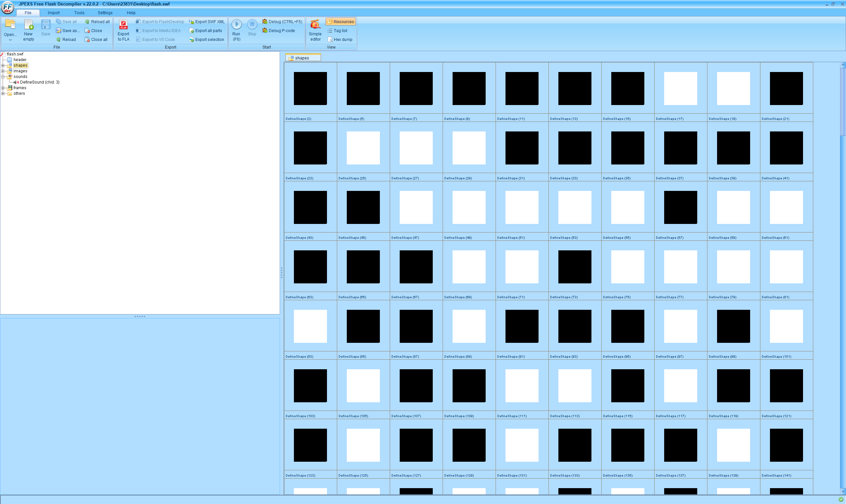Viewport: 846px width, 504px height.
Task: Open the Help ribbon tab
Action: click(131, 13)
